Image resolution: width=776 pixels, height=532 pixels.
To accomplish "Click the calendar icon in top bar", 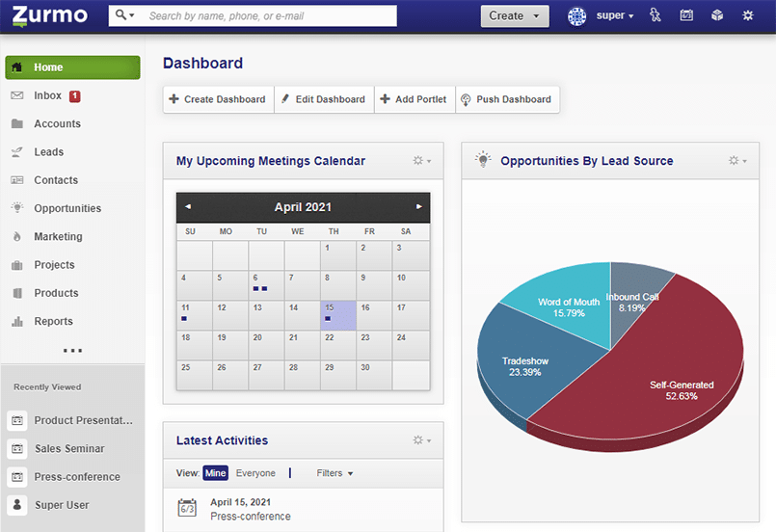I will pyautogui.click(x=686, y=15).
